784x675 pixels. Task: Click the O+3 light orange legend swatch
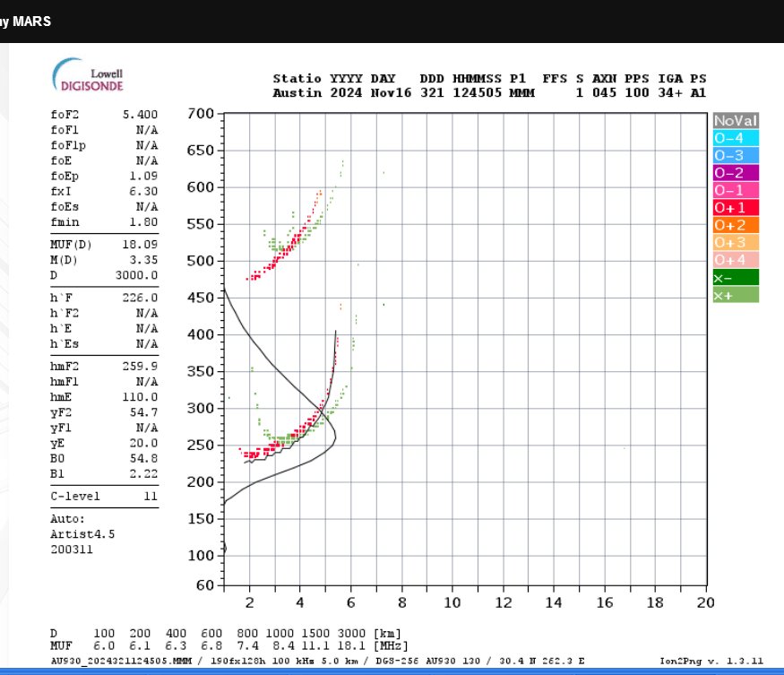[x=736, y=242]
